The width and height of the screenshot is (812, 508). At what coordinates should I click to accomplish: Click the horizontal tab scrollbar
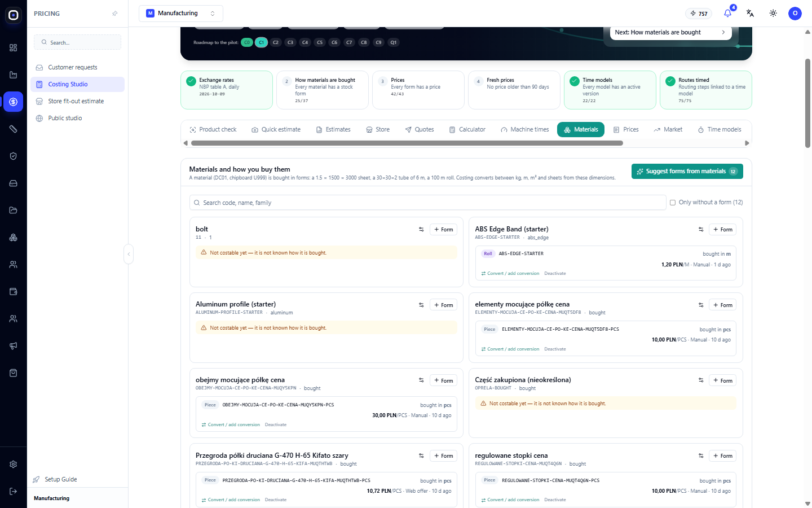click(407, 143)
